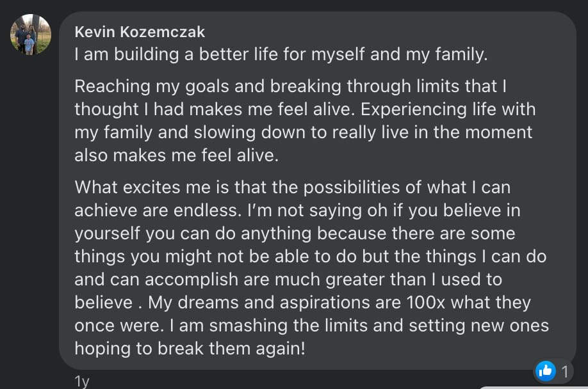This screenshot has width=588, height=389.
Task: Click the line starting 'things you might not'
Action: point(310,257)
